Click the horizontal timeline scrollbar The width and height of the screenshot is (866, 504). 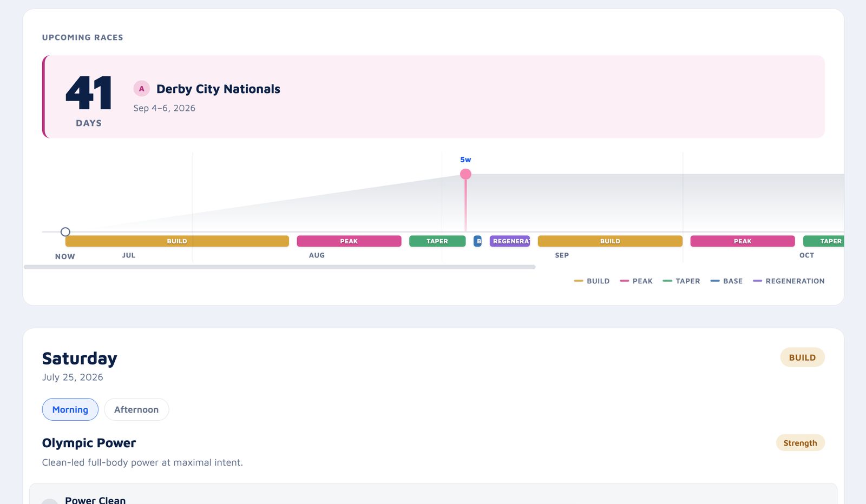click(280, 267)
